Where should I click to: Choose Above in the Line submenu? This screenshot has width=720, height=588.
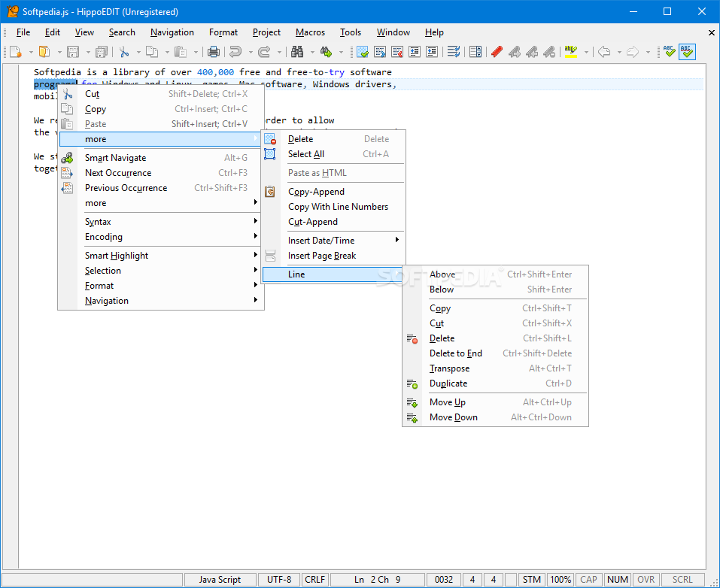point(496,274)
